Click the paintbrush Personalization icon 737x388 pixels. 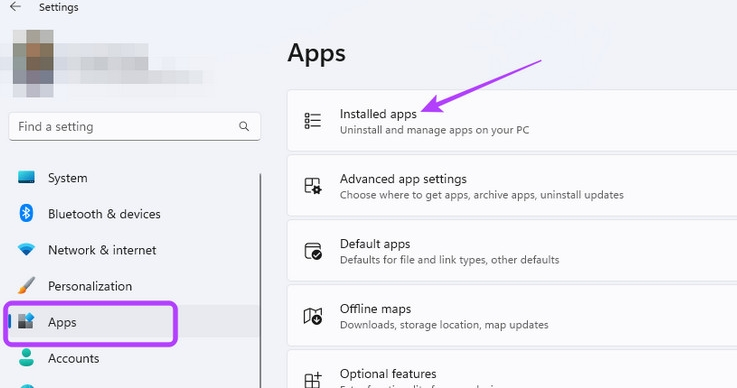[x=26, y=285]
